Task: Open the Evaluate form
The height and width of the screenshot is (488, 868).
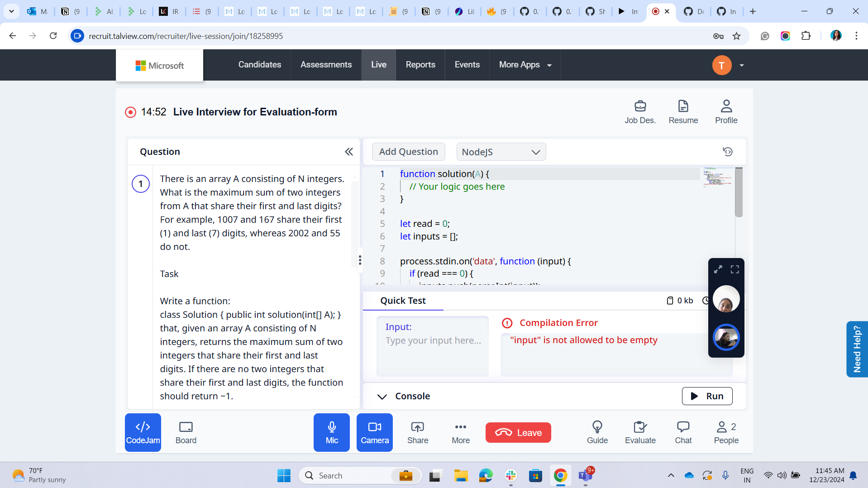Action: pyautogui.click(x=640, y=432)
